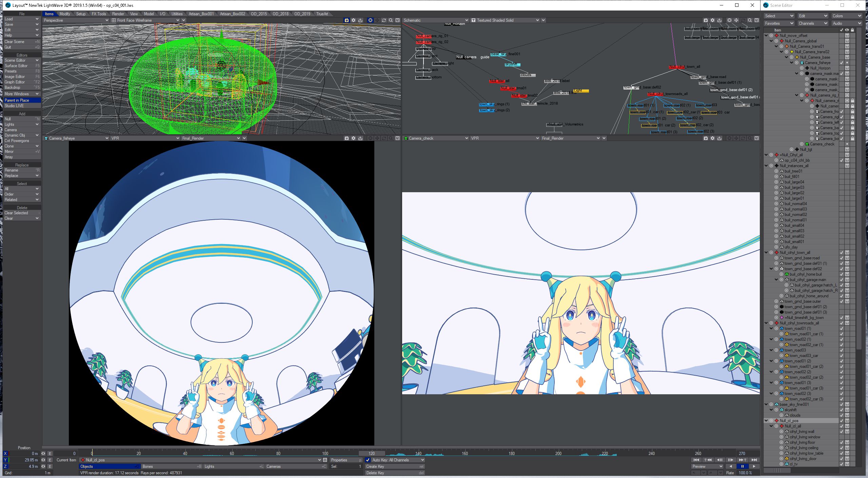Click the Parent in Place button
This screenshot has height=478, width=868.
click(x=22, y=100)
